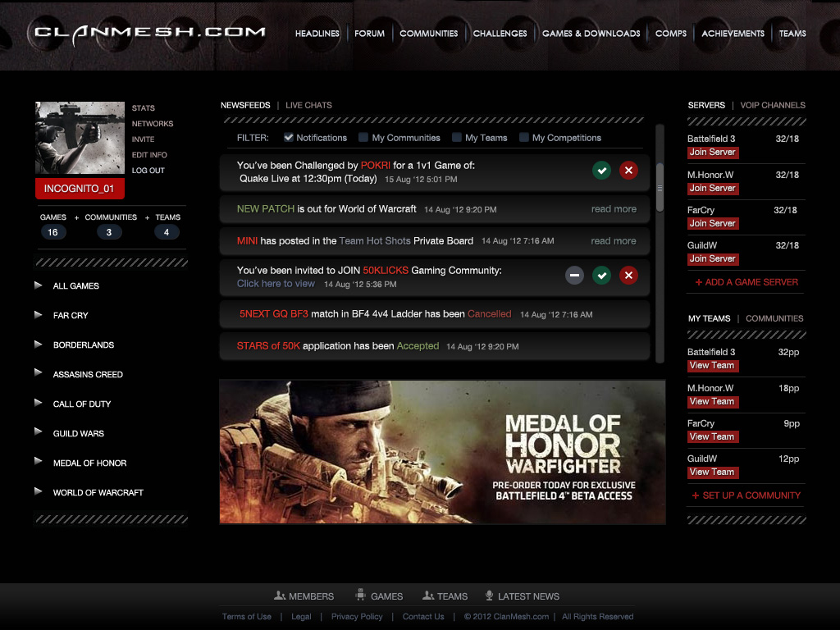Decline the POKRI challenge with red X

[628, 171]
